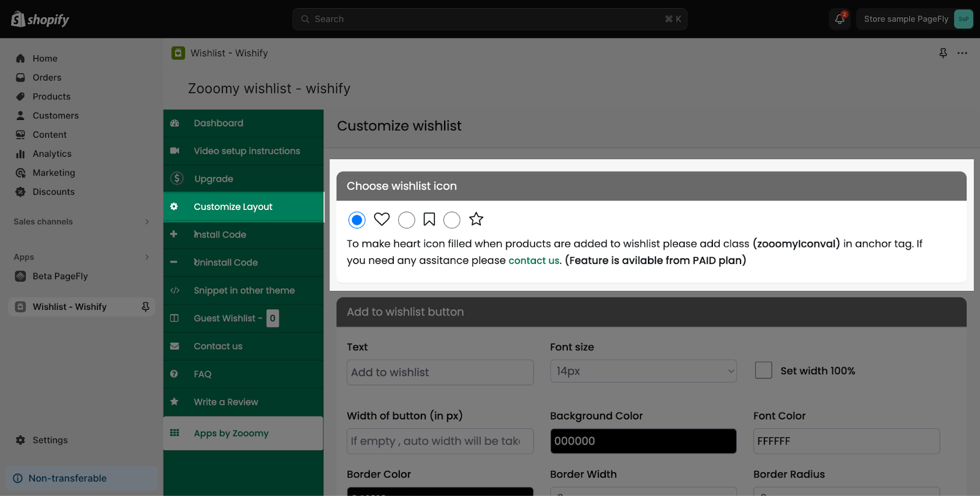Select the bookmark icon radio button
980x496 pixels.
click(x=407, y=220)
